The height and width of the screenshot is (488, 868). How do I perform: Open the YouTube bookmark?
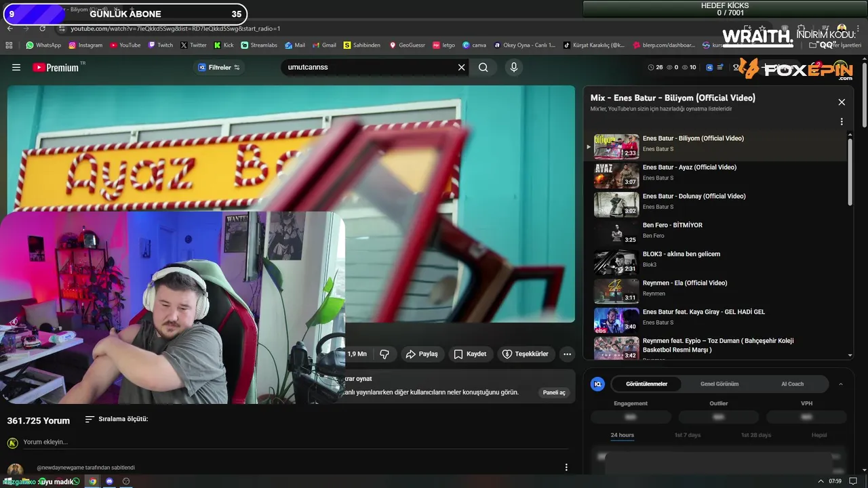point(125,45)
